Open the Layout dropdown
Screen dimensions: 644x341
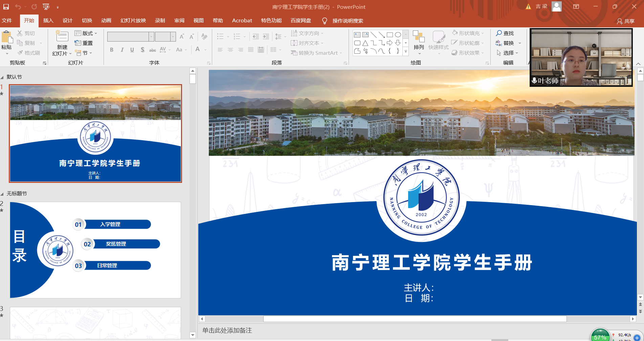86,33
